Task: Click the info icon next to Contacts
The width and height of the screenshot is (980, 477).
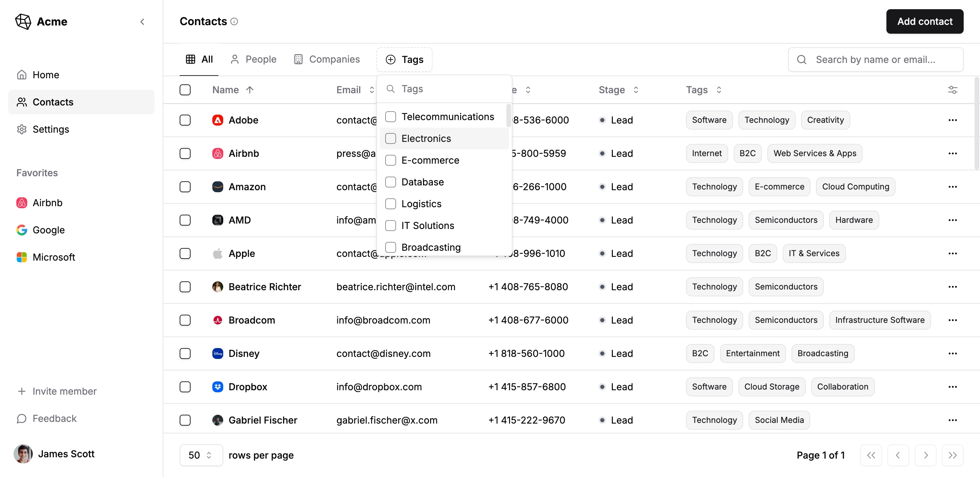Action: coord(236,21)
